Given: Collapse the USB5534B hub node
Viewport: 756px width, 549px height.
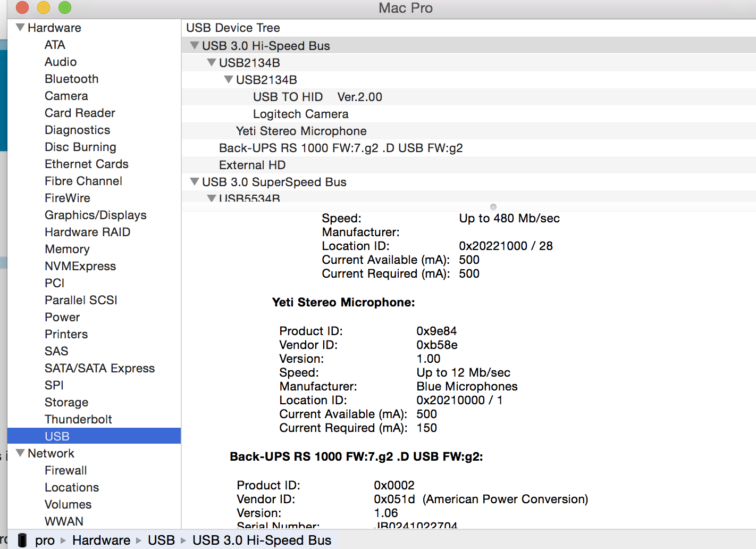Looking at the screenshot, I should pyautogui.click(x=212, y=198).
